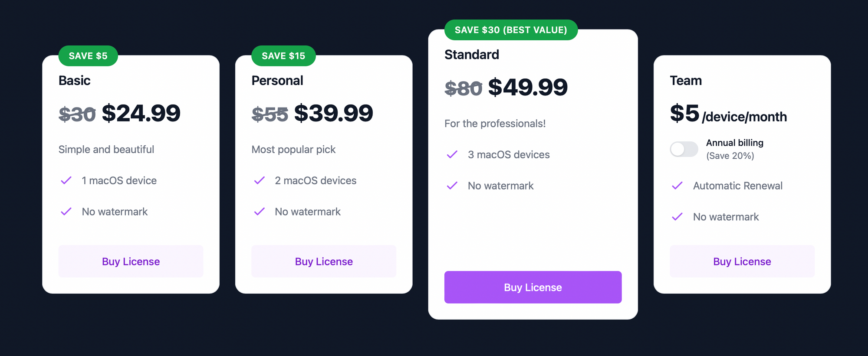The image size is (868, 356).
Task: Click the SAVE $5 green badge
Action: tap(88, 56)
